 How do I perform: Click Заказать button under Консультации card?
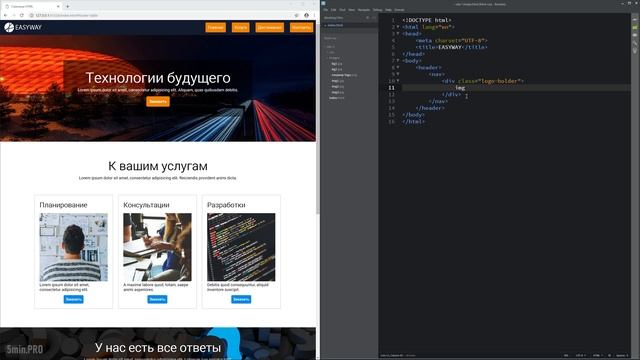[157, 299]
